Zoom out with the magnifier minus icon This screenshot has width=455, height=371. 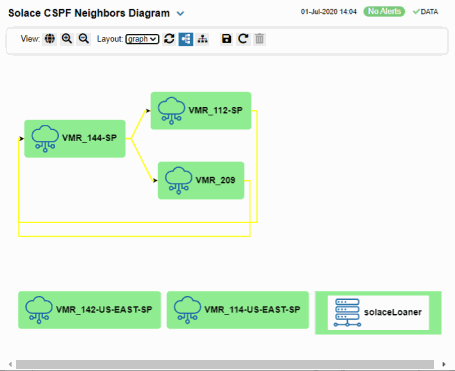click(x=84, y=39)
